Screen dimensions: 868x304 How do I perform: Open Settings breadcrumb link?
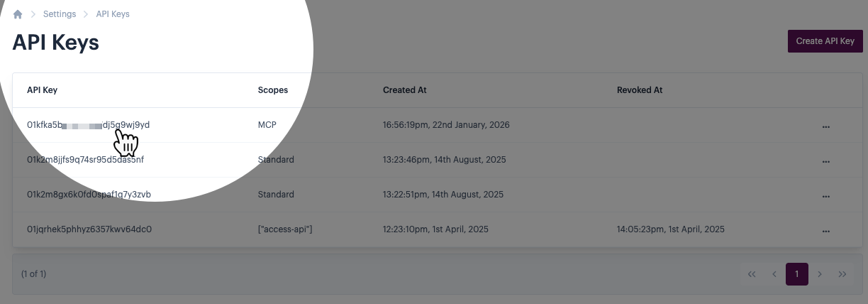(60, 14)
